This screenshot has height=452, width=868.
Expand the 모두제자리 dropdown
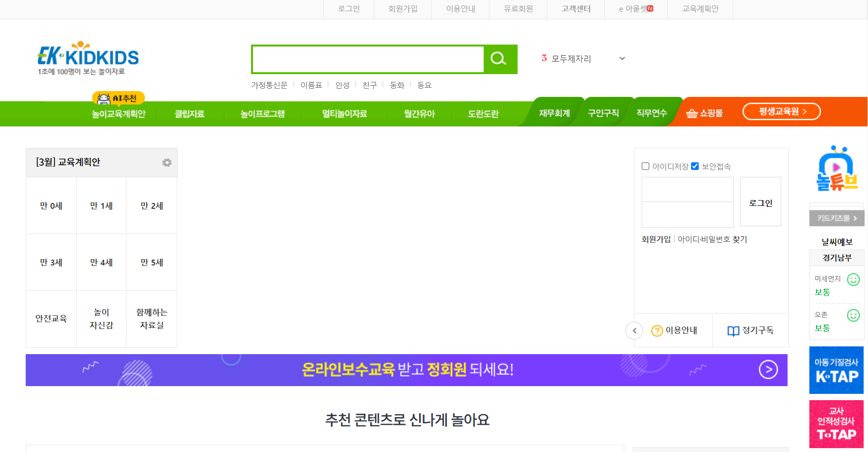pyautogui.click(x=622, y=58)
